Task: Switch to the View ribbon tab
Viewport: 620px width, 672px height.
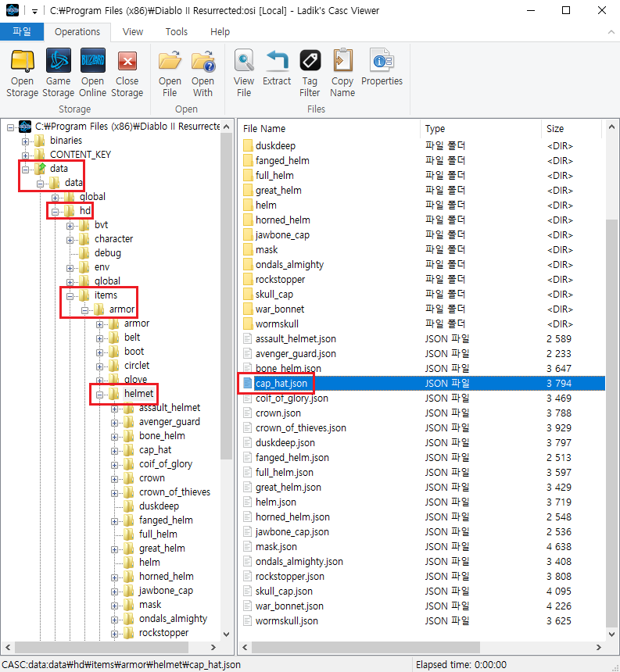Action: (x=133, y=32)
